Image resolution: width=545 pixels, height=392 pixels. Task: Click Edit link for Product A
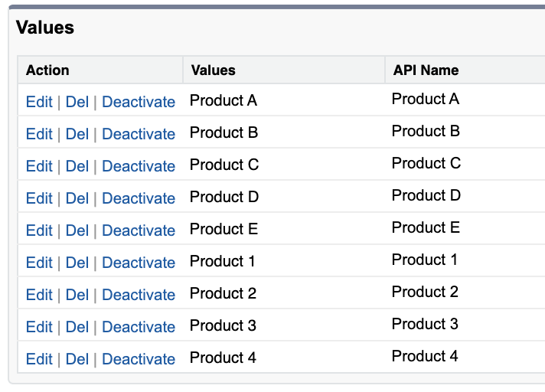pyautogui.click(x=39, y=102)
